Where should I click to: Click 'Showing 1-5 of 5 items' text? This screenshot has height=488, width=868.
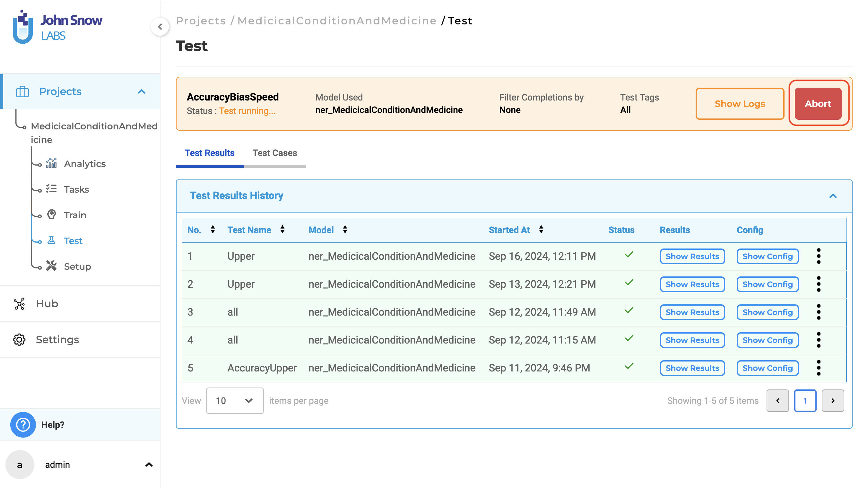coord(713,401)
